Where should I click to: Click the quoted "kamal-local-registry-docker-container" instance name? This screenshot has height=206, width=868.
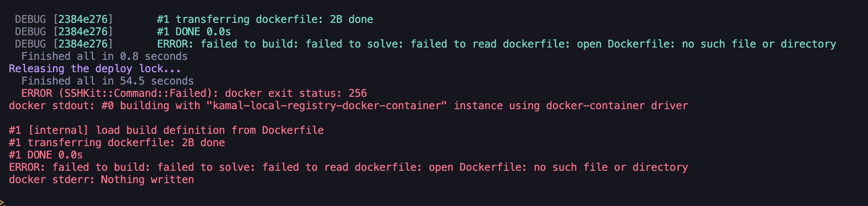[x=326, y=106]
